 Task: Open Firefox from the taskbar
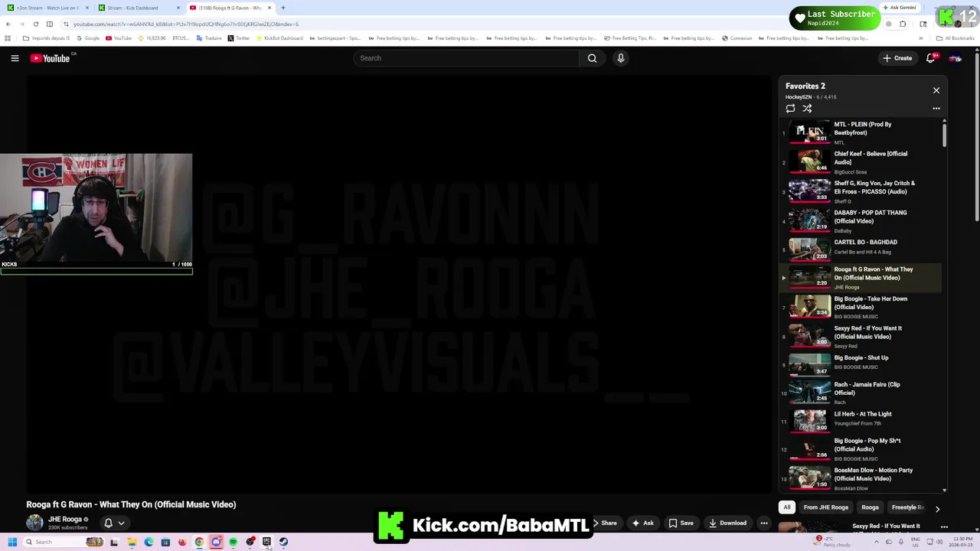(x=182, y=542)
